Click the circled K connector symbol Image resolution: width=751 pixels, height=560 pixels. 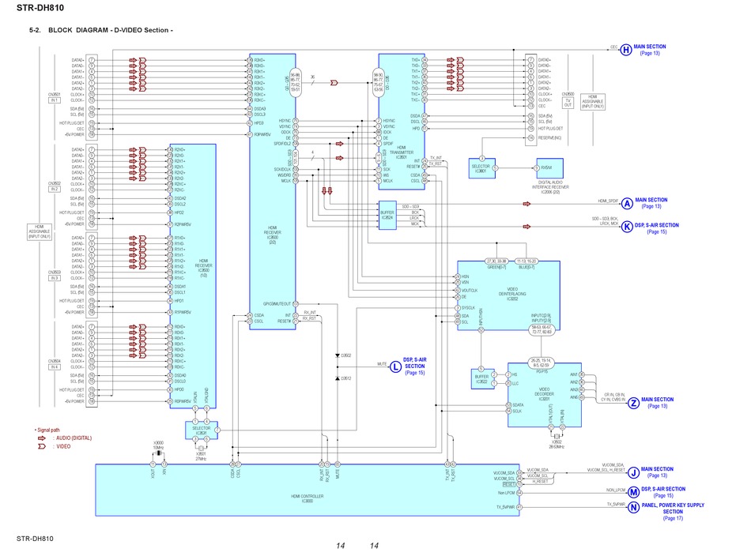point(627,227)
